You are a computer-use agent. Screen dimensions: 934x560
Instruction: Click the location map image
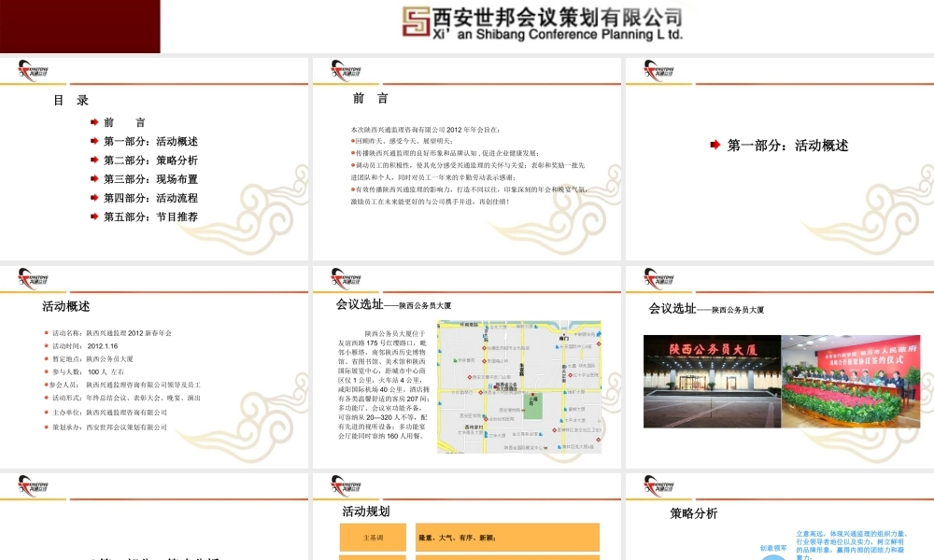(x=519, y=386)
